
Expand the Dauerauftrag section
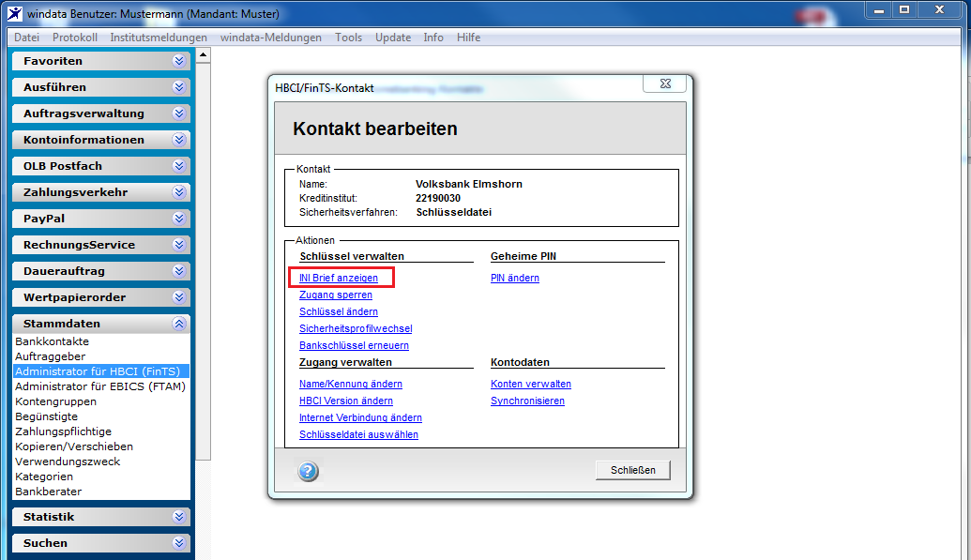(x=101, y=271)
